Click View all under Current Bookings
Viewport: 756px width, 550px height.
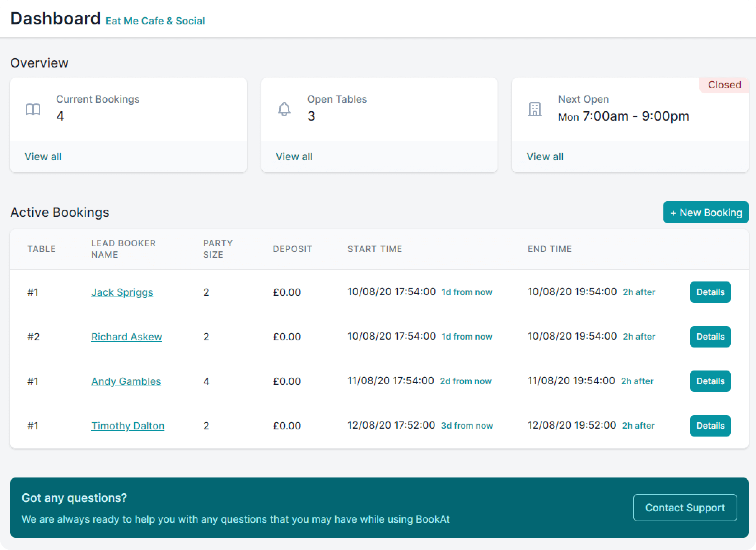pos(43,156)
